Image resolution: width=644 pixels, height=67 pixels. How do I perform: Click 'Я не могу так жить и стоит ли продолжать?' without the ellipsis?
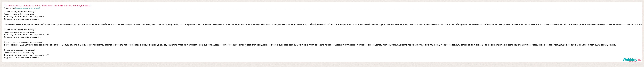pyautogui.click(x=25, y=17)
